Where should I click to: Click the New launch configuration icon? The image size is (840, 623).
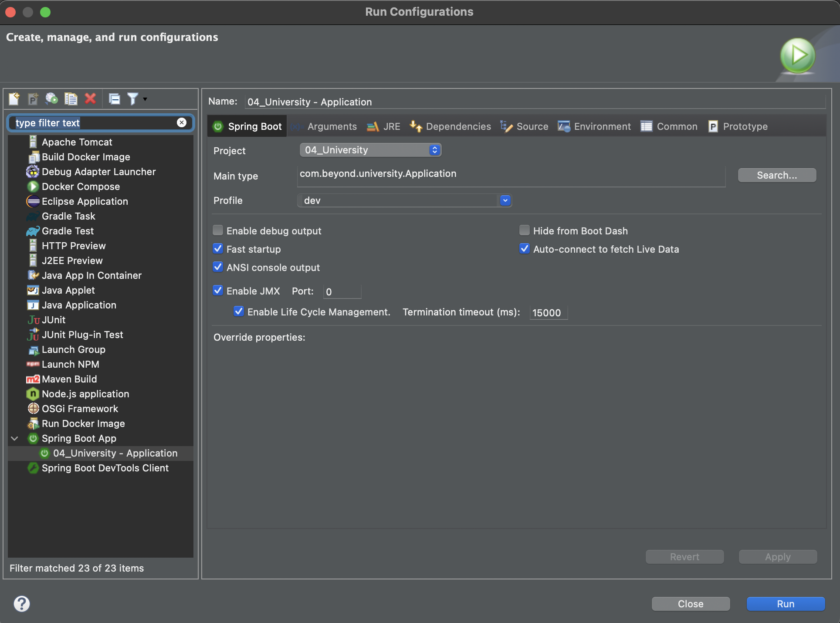[14, 99]
